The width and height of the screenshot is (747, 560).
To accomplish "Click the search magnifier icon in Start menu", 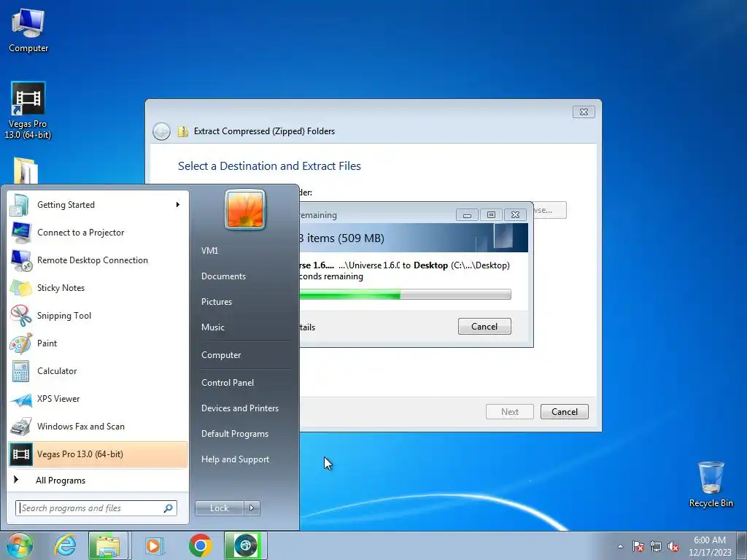I will [x=169, y=508].
